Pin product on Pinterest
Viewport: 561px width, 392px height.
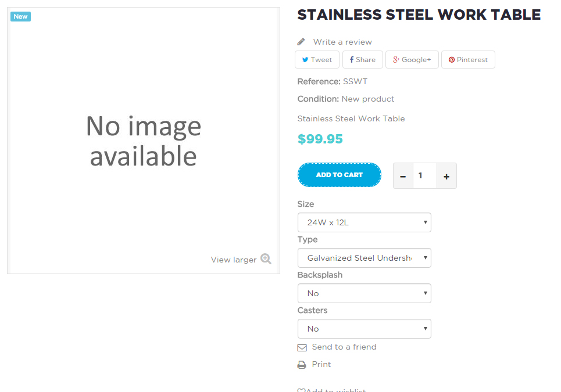468,60
